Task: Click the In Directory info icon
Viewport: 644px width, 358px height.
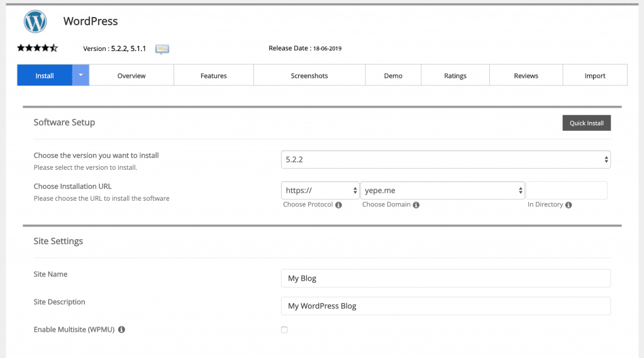Action: (x=569, y=205)
